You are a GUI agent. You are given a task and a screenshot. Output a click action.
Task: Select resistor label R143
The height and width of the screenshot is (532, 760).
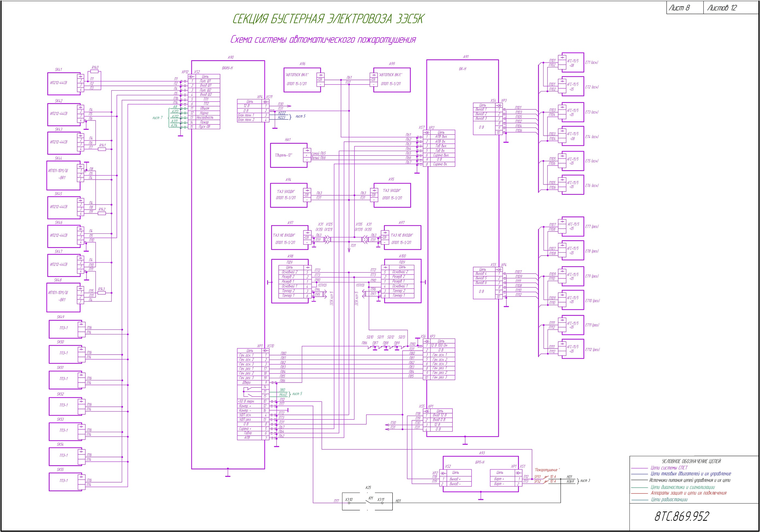(101, 289)
